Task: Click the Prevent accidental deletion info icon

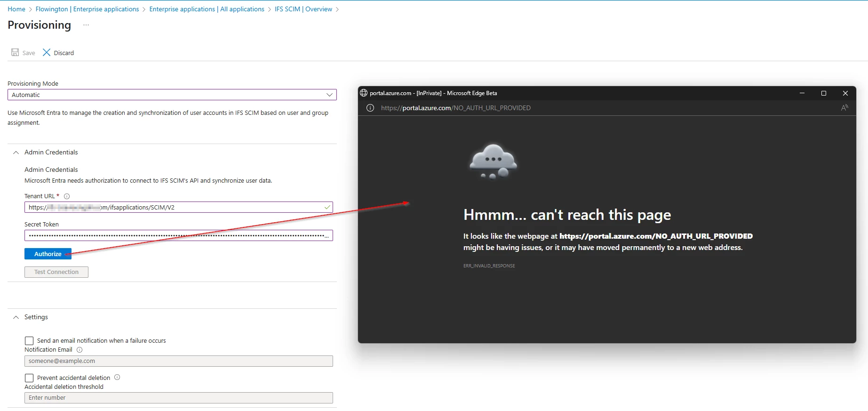Action: pyautogui.click(x=117, y=377)
